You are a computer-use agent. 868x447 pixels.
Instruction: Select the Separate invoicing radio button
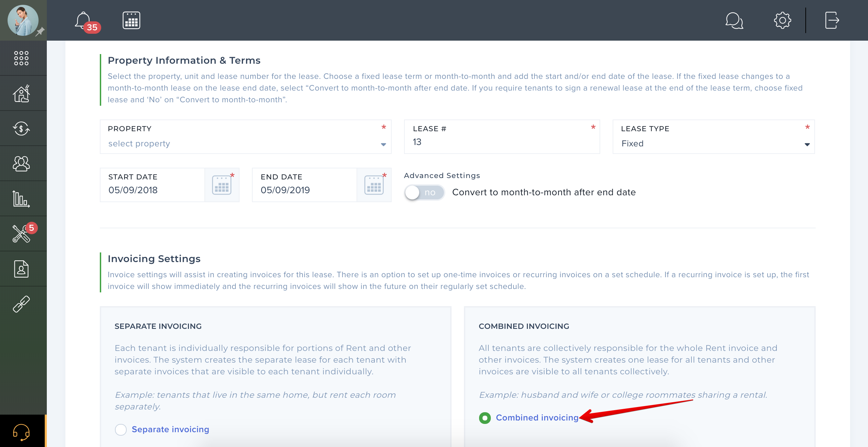click(x=121, y=429)
